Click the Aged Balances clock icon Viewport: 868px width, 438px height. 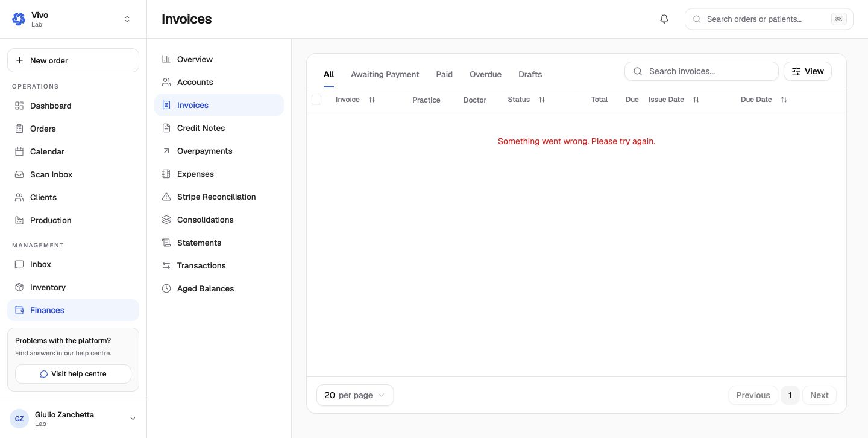[166, 288]
